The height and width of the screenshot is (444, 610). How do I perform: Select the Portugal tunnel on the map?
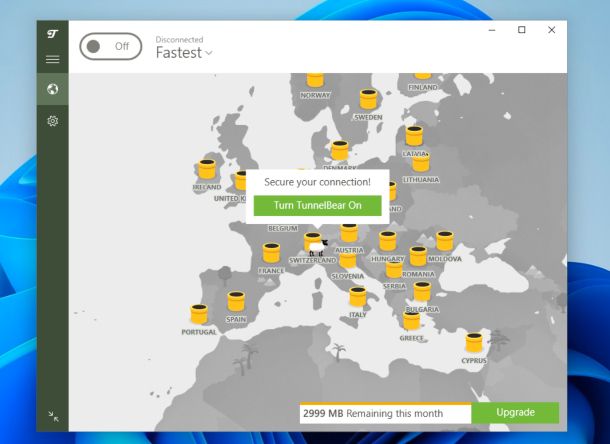tap(199, 314)
